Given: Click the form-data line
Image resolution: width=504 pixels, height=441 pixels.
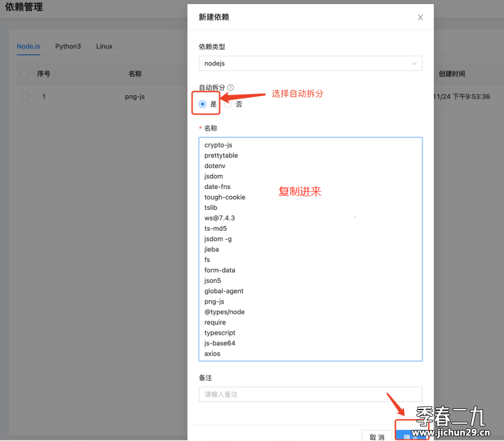Looking at the screenshot, I should pos(220,270).
